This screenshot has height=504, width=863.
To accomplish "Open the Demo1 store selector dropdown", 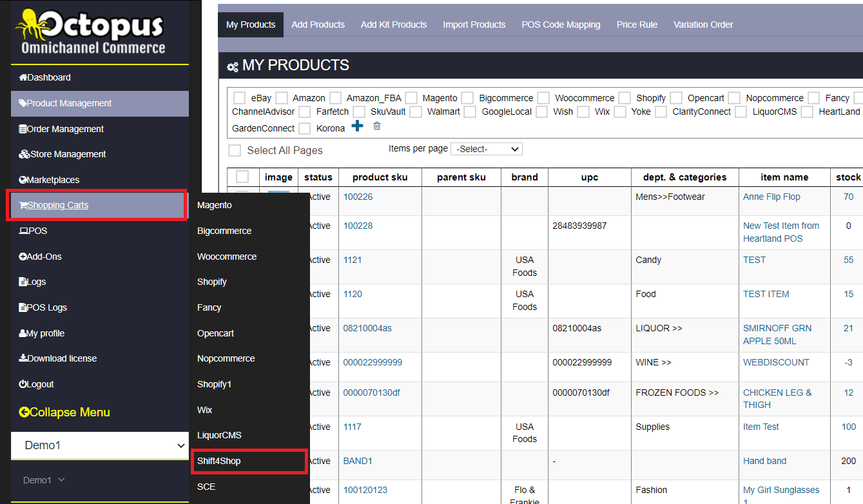I will [100, 445].
